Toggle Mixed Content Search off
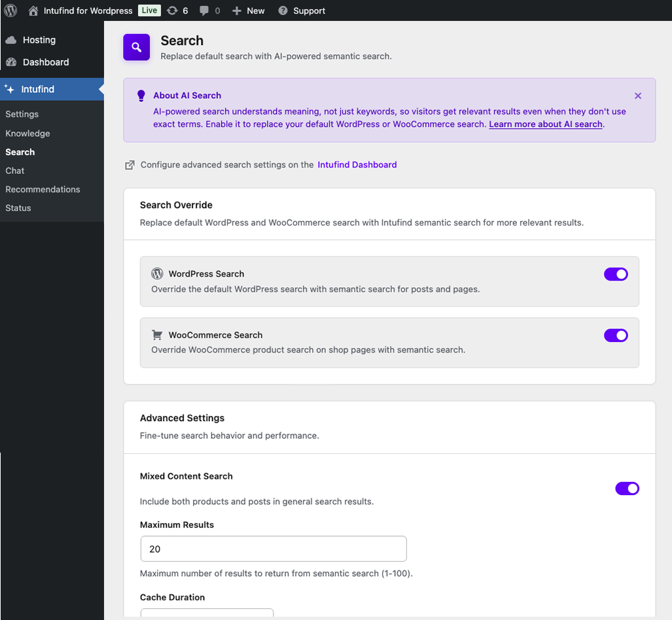This screenshot has height=620, width=672. 627,489
